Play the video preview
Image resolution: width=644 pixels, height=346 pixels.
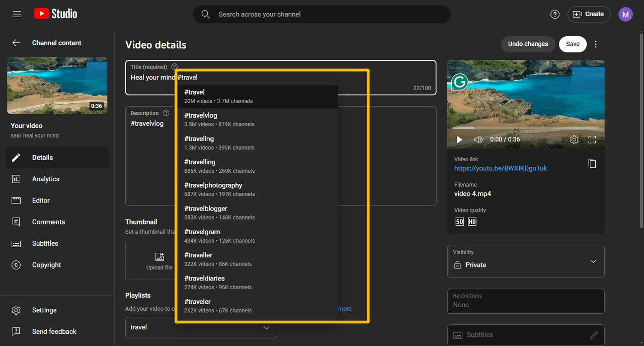pos(459,140)
